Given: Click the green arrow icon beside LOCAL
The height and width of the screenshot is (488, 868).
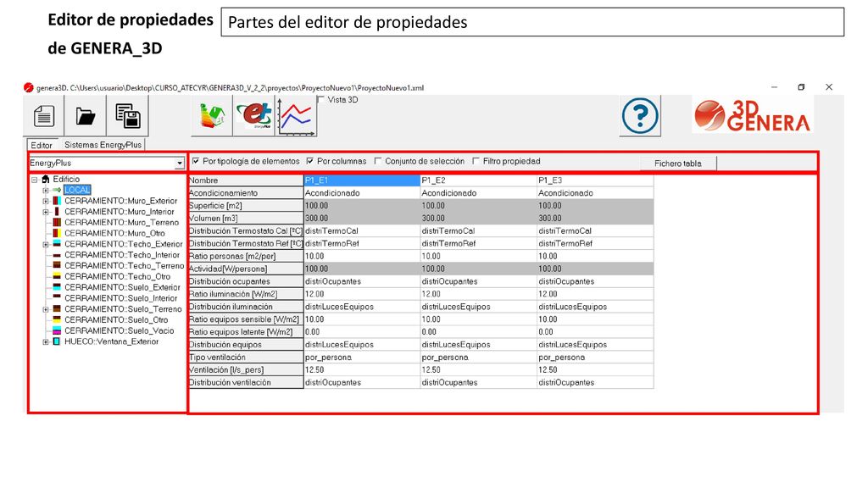Looking at the screenshot, I should [x=57, y=190].
